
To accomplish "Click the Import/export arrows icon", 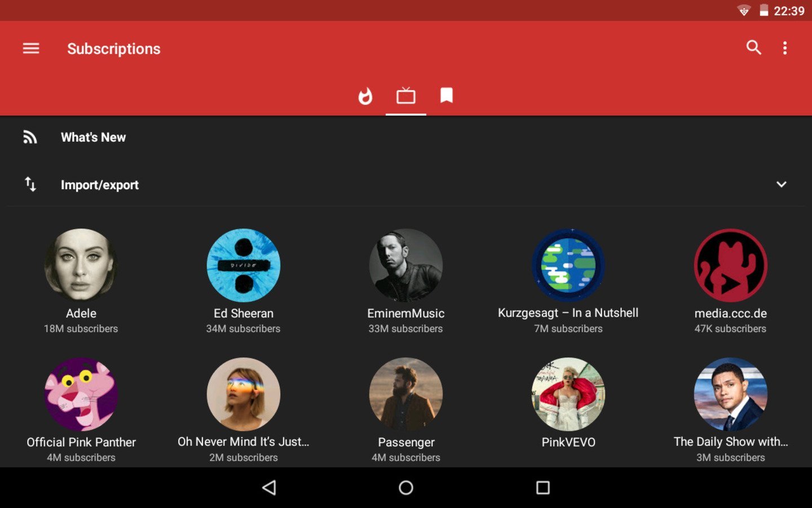I will coord(30,184).
